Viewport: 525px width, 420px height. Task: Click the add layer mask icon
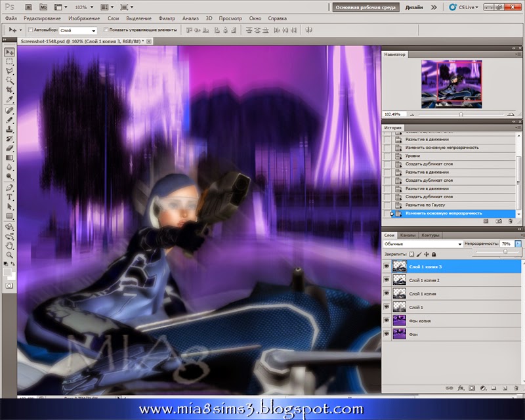(x=472, y=388)
